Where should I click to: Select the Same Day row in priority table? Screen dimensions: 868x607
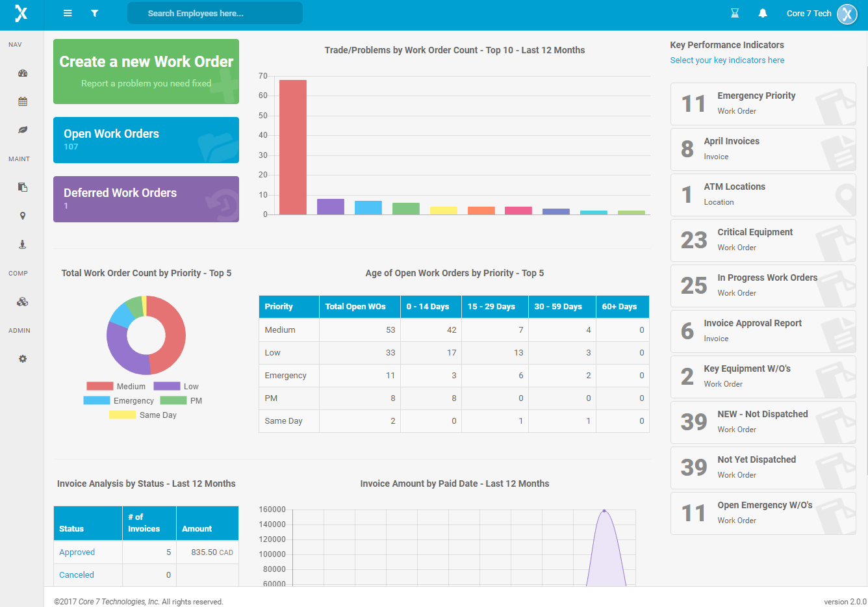coord(454,421)
